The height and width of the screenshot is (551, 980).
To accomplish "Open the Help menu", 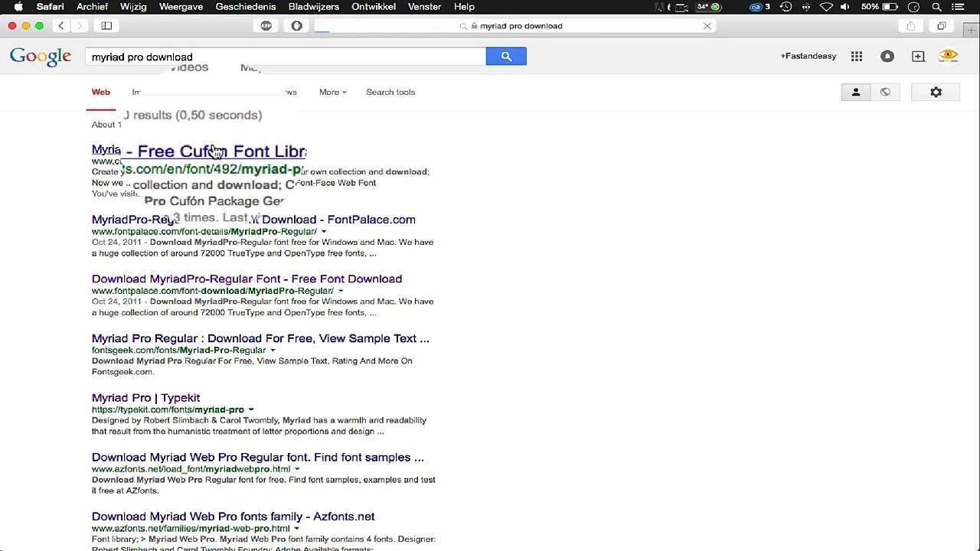I will point(464,7).
